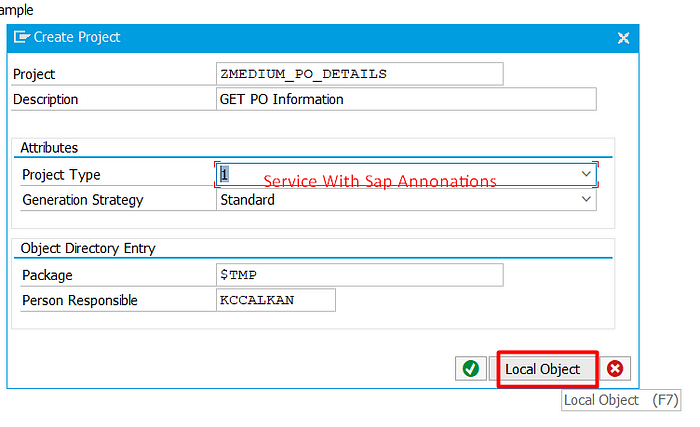The height and width of the screenshot is (427, 700).
Task: Expand the Project Type dropdown arrow
Action: (x=586, y=174)
